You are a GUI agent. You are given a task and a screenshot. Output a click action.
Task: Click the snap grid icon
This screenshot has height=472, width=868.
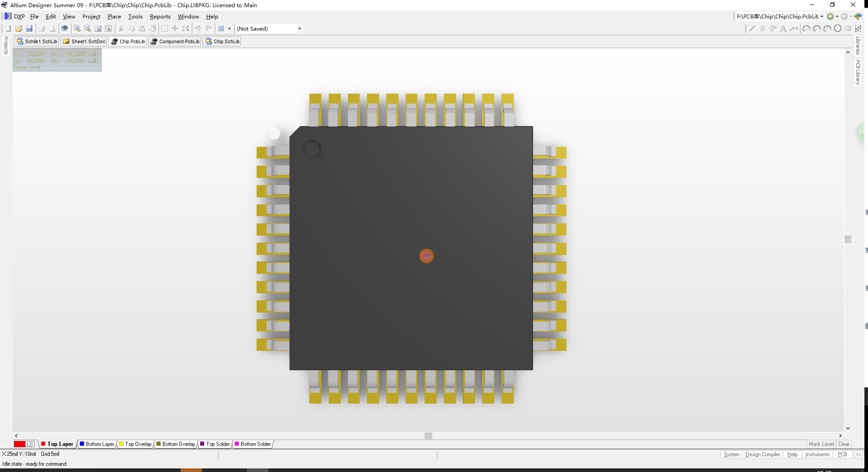pos(222,28)
